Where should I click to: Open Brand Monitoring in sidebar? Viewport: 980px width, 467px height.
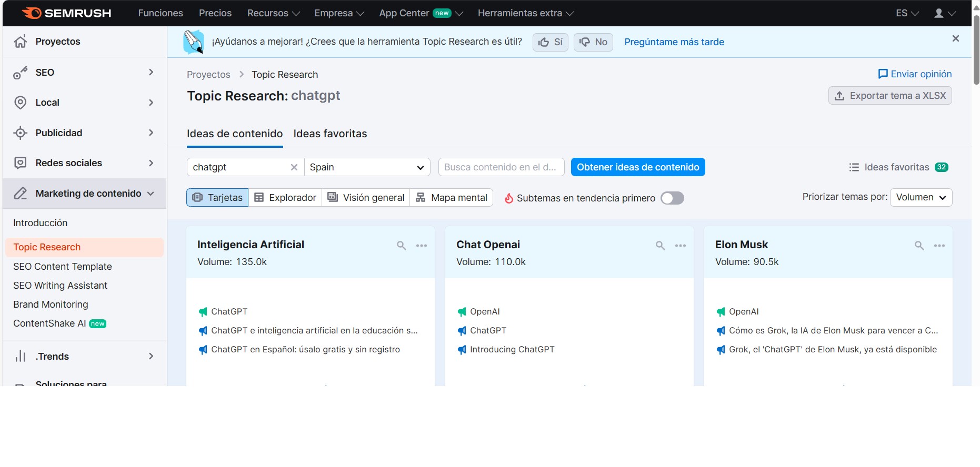tap(51, 304)
